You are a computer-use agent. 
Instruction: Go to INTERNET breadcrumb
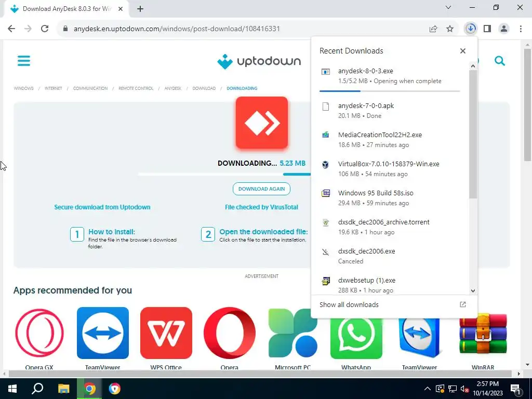54,88
